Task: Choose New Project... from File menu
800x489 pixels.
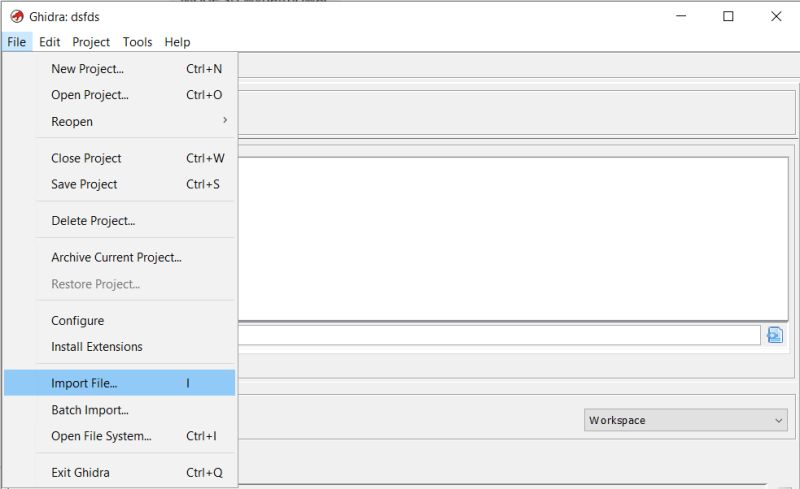Action: [119, 69]
